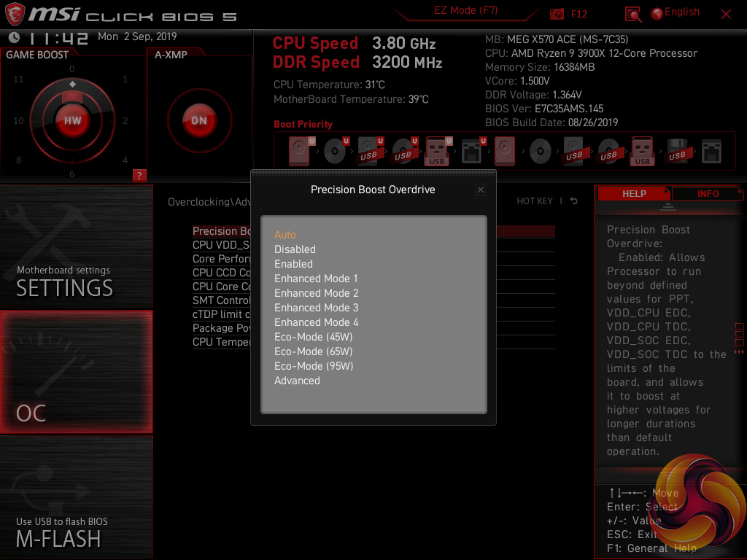The width and height of the screenshot is (747, 560).
Task: Toggle the A-XMP ON button
Action: click(199, 120)
